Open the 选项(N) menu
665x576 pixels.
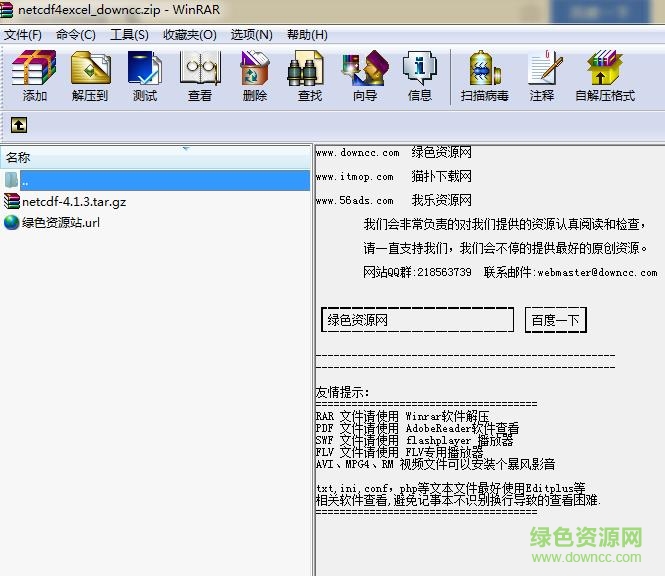[x=251, y=35]
